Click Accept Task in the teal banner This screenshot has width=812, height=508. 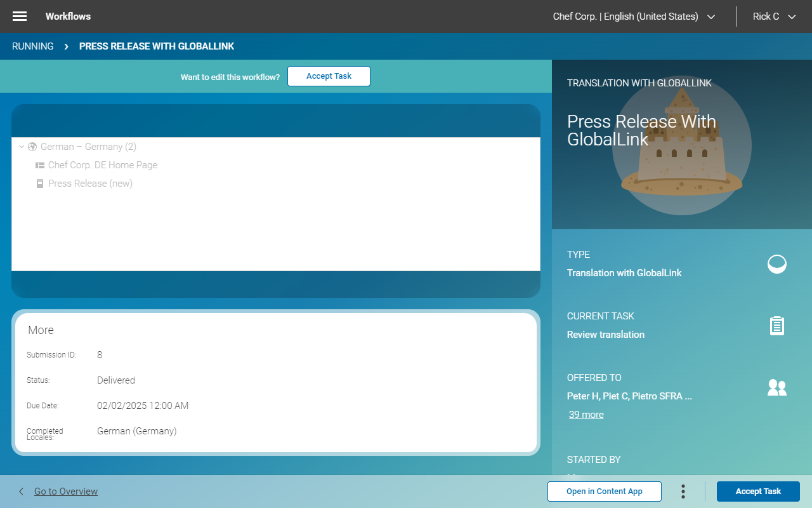(329, 76)
